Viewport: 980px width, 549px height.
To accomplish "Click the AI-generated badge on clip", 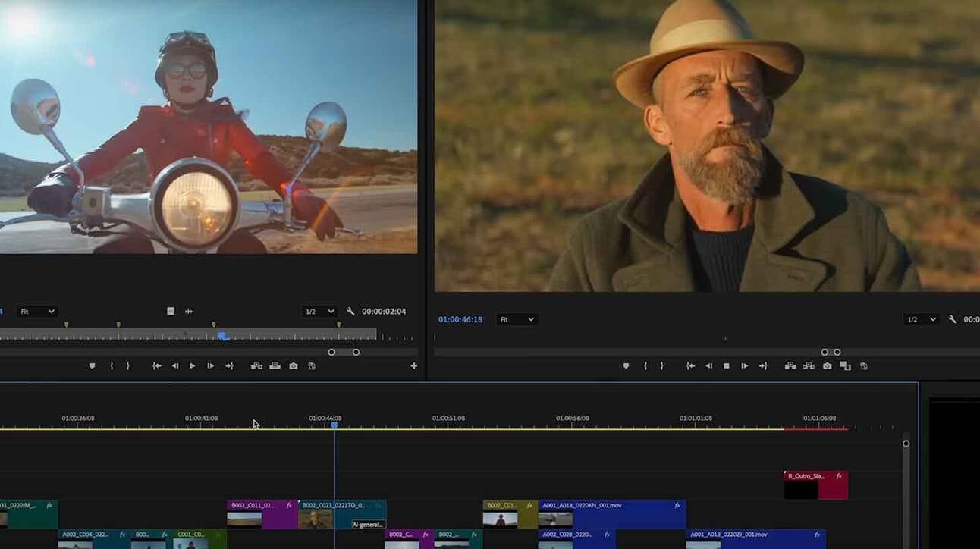I will (369, 524).
